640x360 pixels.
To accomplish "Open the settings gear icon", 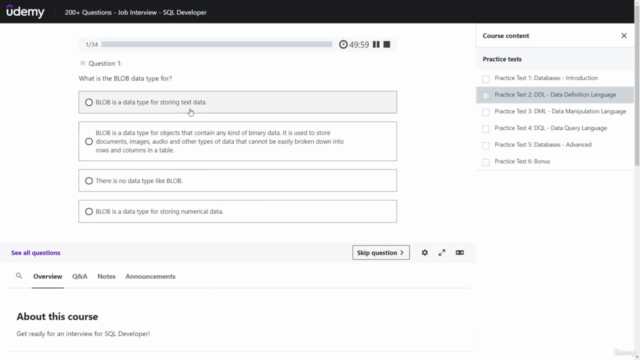I will pos(424,253).
